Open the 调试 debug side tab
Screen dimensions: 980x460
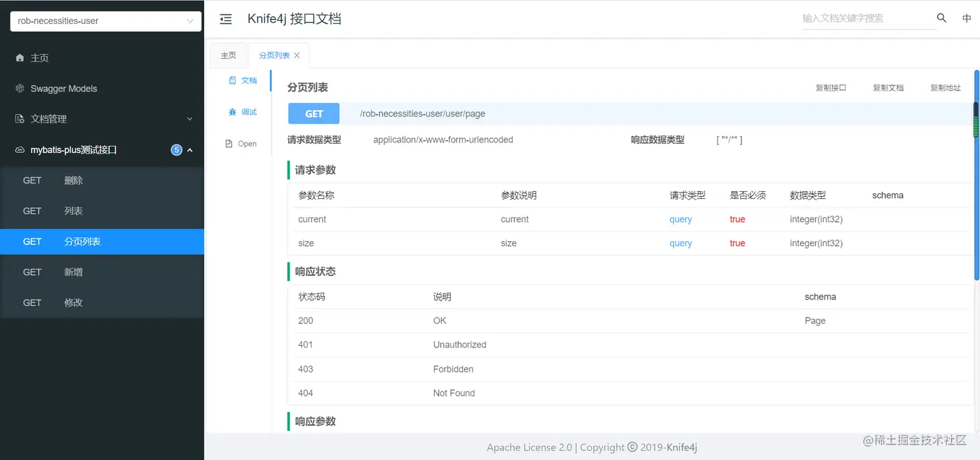(242, 112)
